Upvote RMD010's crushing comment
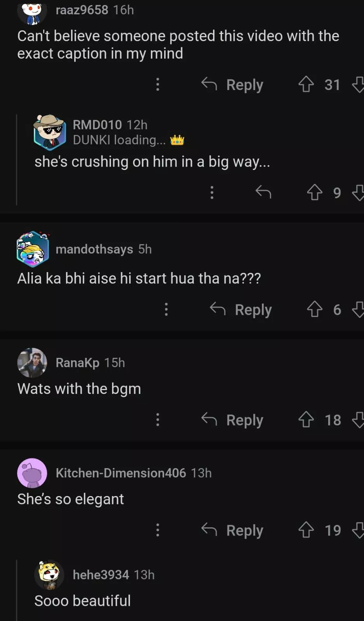The width and height of the screenshot is (364, 621). tap(314, 192)
